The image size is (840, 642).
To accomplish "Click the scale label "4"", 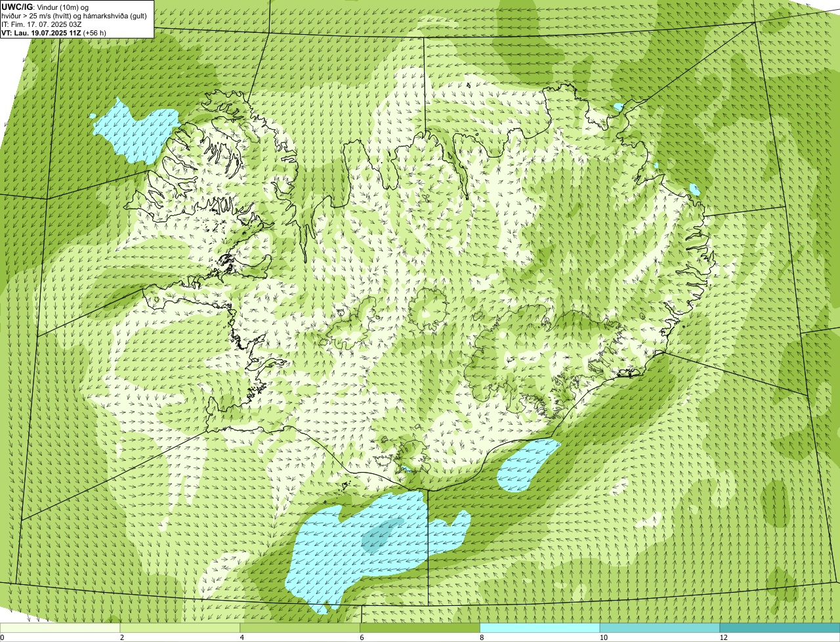I will click(x=242, y=637).
